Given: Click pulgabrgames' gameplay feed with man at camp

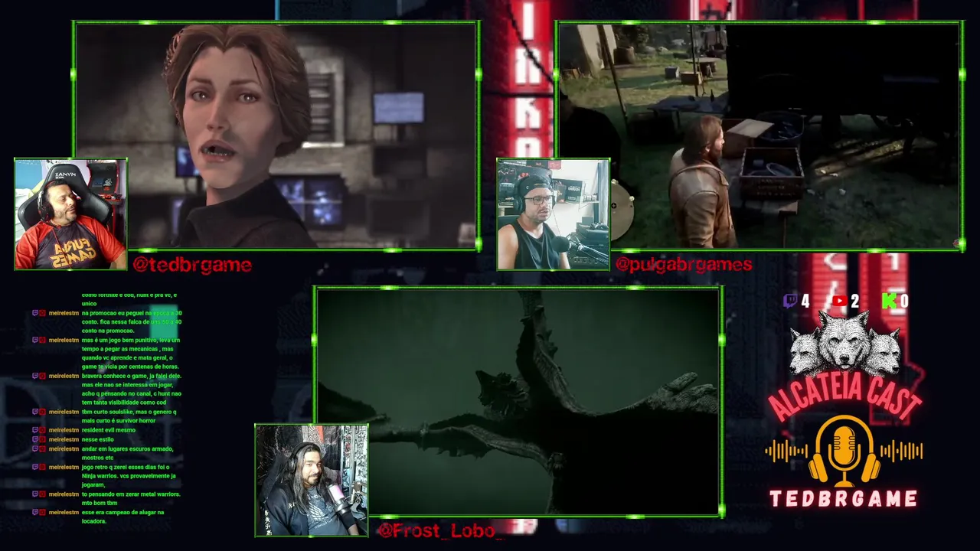Looking at the screenshot, I should coord(759,135).
